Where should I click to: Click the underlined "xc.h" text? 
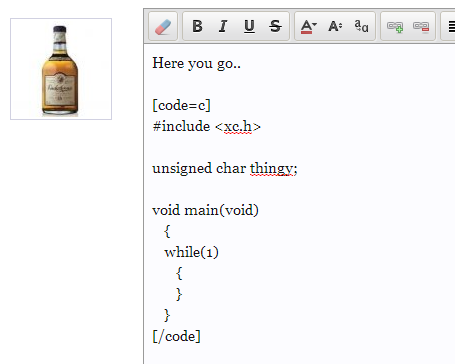point(238,126)
